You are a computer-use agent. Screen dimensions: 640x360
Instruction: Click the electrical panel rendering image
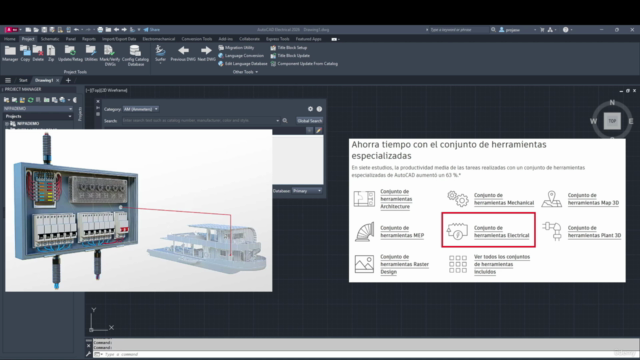138,211
